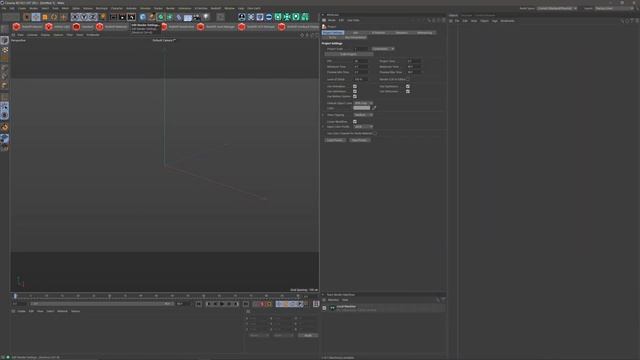Toggle Z axis lock
Image resolution: width=640 pixels, height=360 pixels.
(93, 17)
